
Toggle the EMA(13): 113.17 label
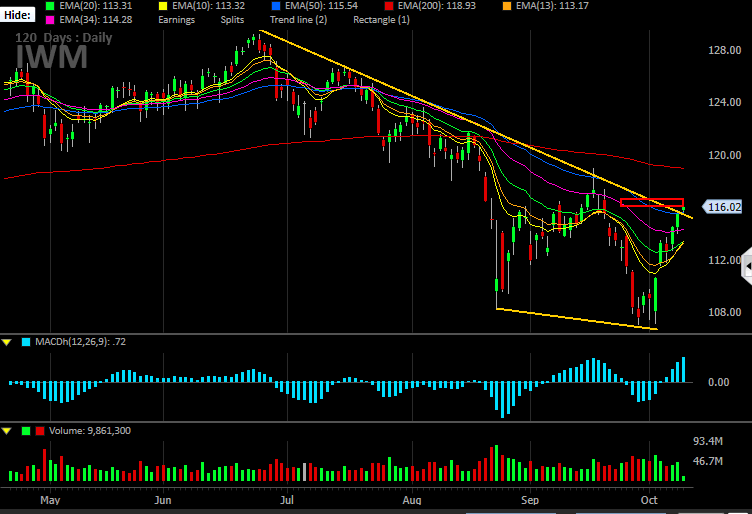coord(552,6)
